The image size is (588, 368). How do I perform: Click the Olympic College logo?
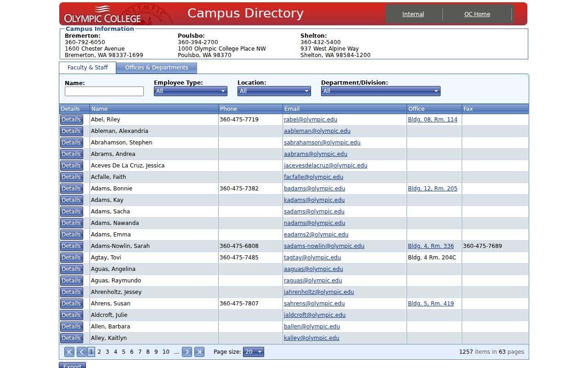coord(102,15)
